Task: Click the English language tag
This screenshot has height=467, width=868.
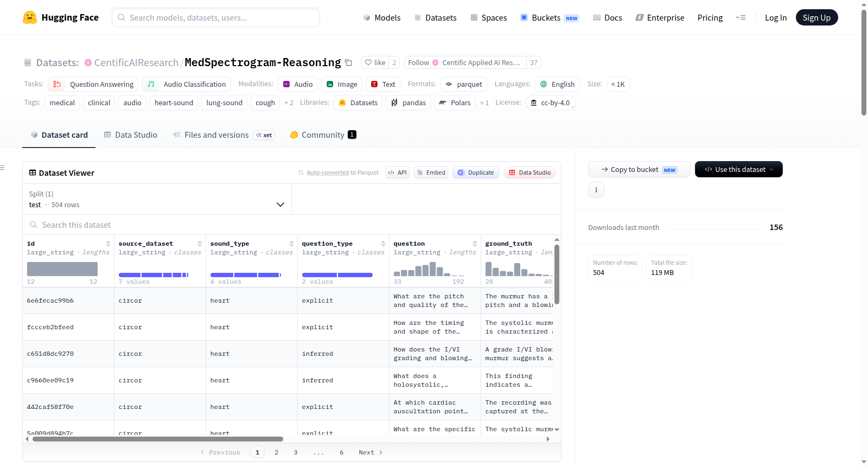Action: tap(558, 84)
